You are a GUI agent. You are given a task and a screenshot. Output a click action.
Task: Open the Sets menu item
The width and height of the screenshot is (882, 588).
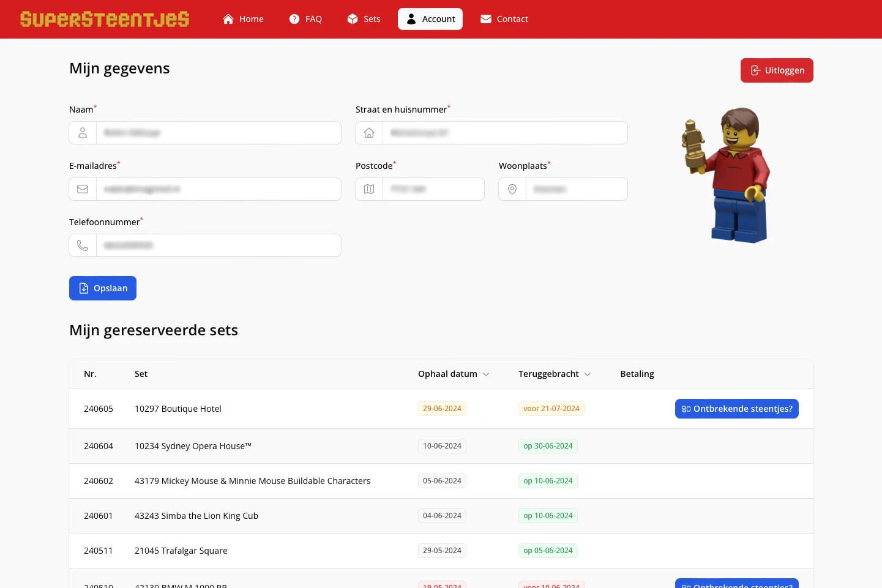click(364, 19)
